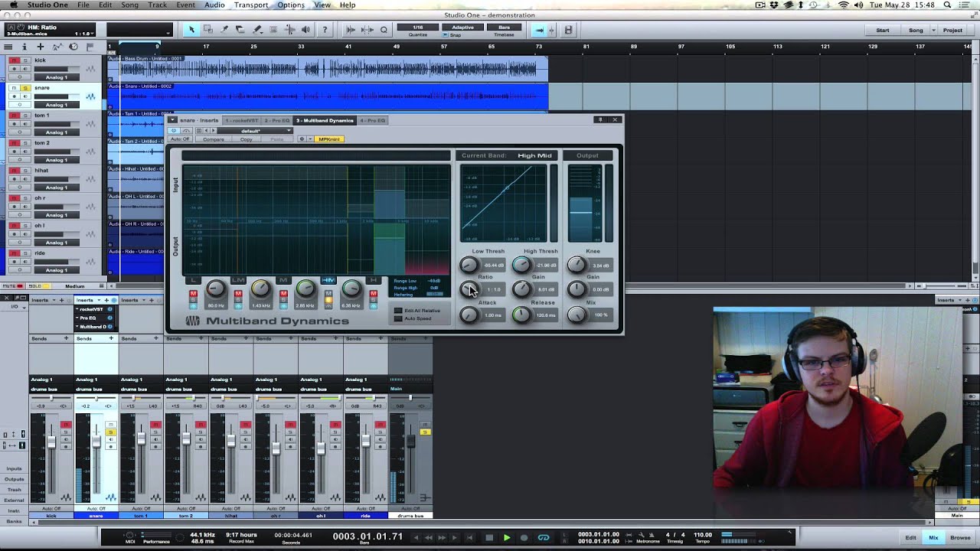Click the Copy button in plugin header
Image resolution: width=980 pixels, height=551 pixels.
[247, 139]
